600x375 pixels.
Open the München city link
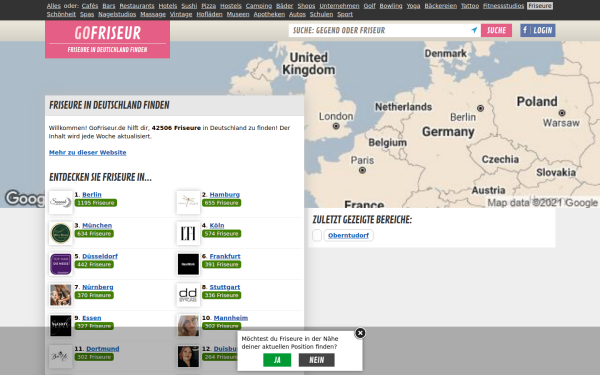(97, 225)
